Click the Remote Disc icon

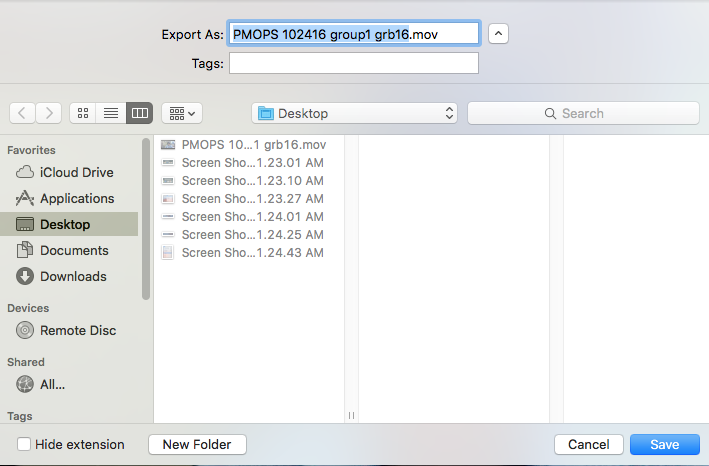tap(25, 330)
